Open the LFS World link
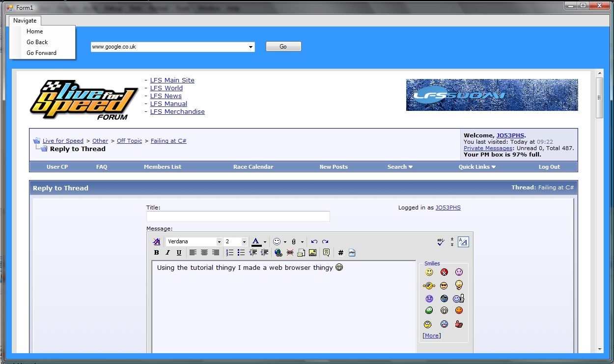 (x=167, y=88)
